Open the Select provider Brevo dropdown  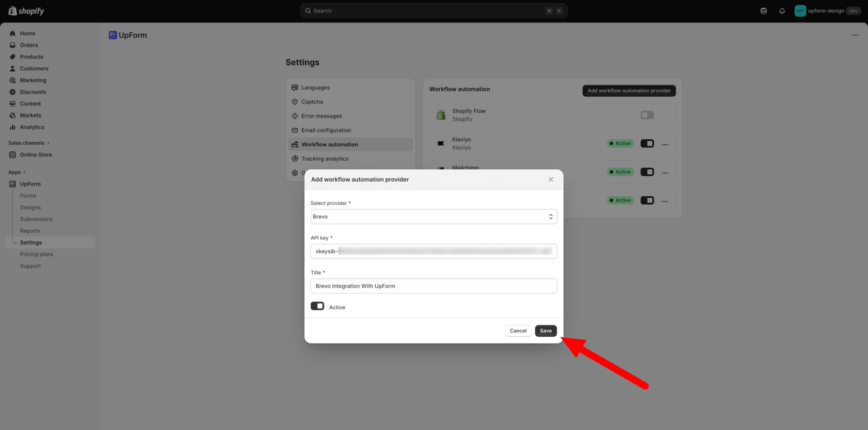point(434,217)
